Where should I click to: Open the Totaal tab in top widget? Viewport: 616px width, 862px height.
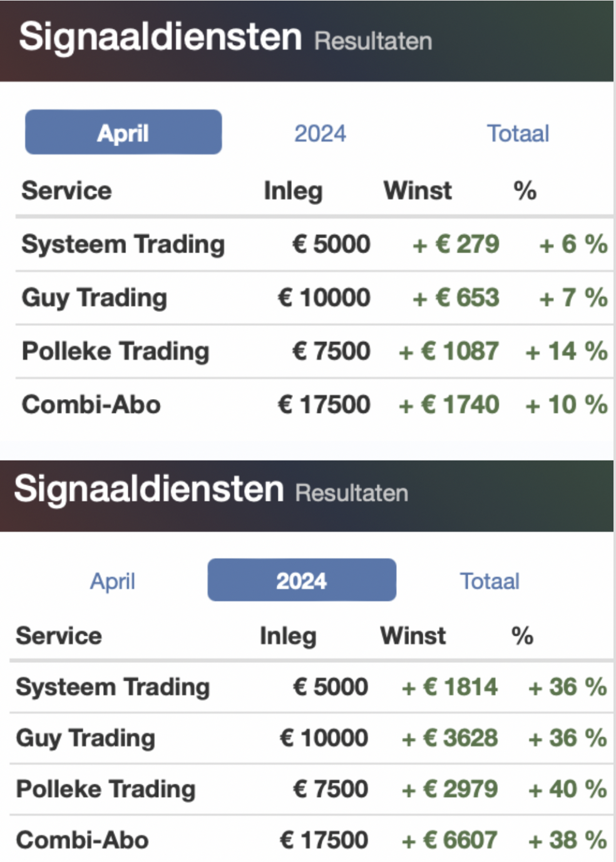pos(518,133)
